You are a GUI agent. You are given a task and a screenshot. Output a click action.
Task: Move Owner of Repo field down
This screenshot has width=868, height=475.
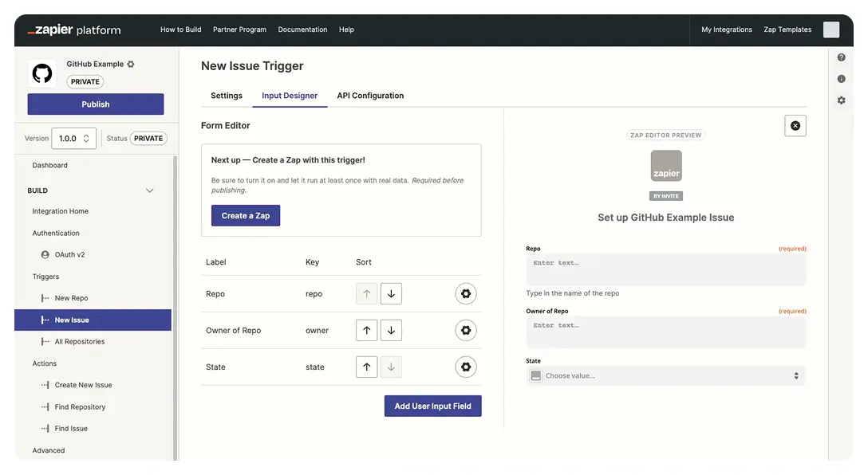[391, 330]
